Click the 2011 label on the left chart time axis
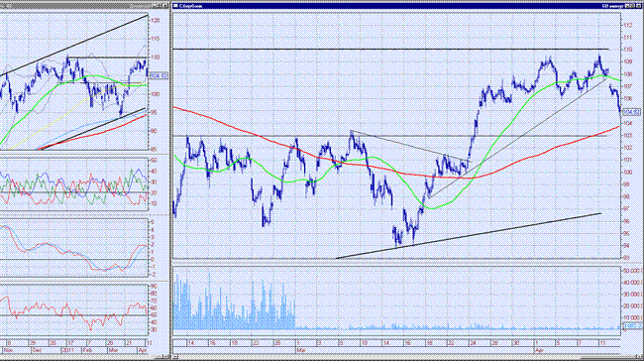644x361 pixels. [x=67, y=350]
